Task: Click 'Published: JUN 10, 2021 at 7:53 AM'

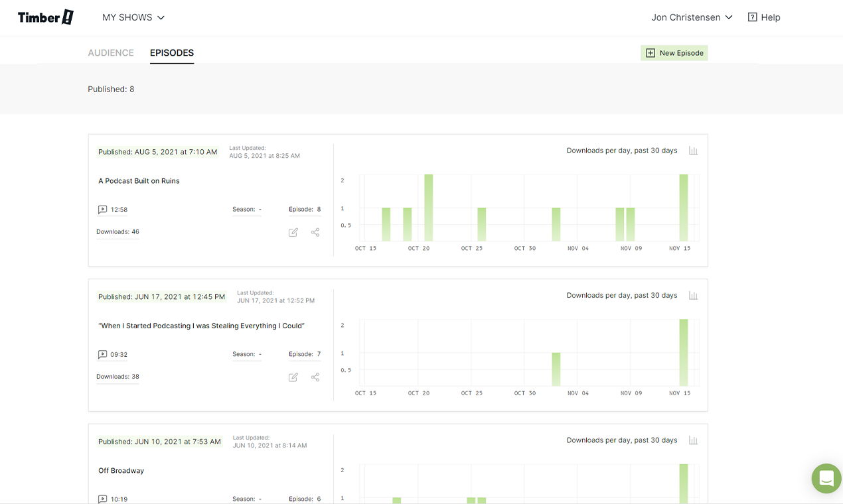Action: click(x=160, y=442)
